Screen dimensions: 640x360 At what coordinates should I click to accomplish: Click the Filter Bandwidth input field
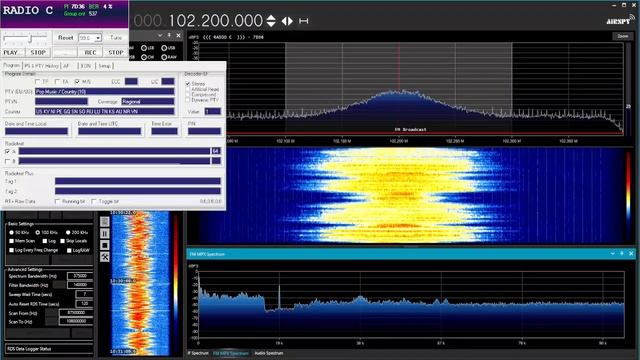coord(80,285)
